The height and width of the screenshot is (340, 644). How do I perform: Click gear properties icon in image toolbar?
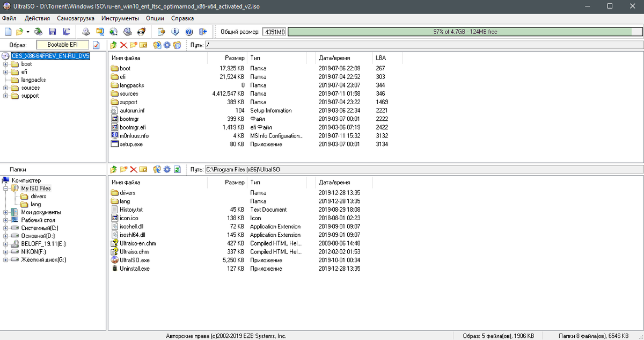coord(167,45)
